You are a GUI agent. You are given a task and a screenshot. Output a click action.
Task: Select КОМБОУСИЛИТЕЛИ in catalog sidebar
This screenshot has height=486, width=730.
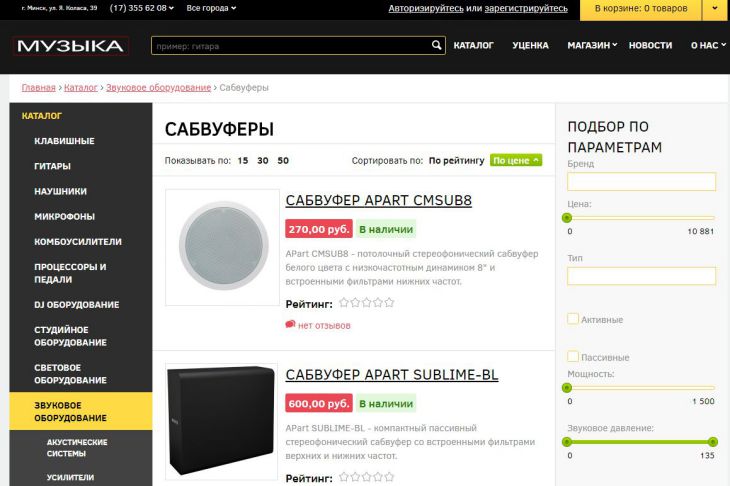pos(78,242)
